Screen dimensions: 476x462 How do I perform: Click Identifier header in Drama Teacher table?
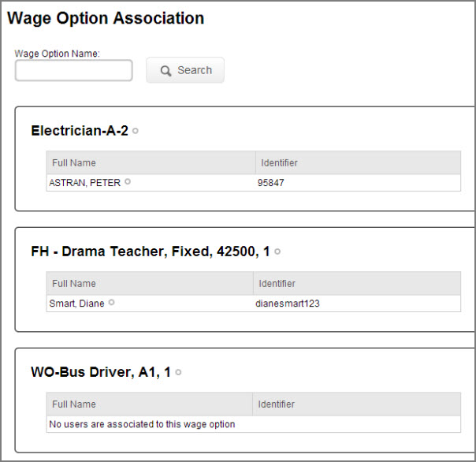pyautogui.click(x=277, y=284)
